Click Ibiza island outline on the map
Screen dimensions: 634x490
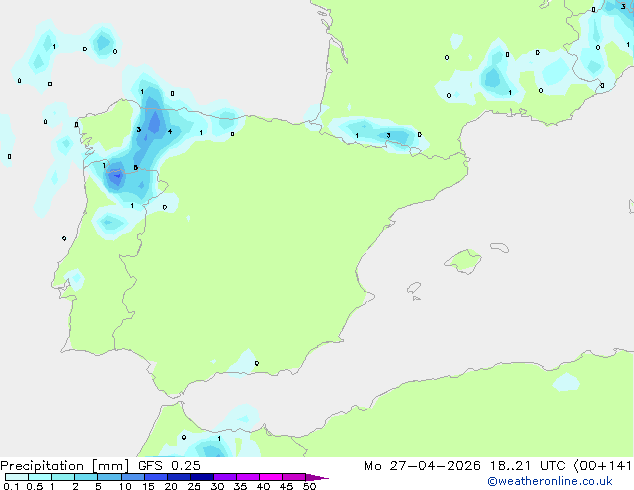(414, 288)
